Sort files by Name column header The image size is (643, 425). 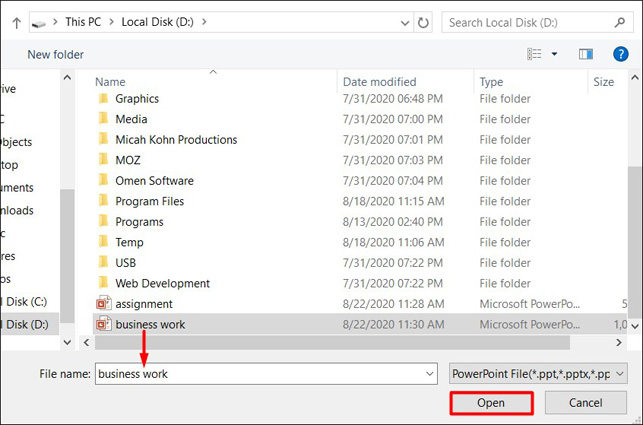pyautogui.click(x=110, y=82)
